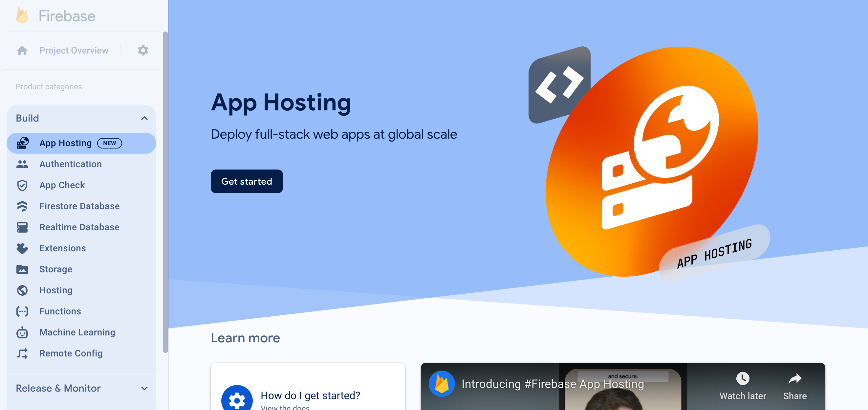Click the Get started button

coord(247,181)
